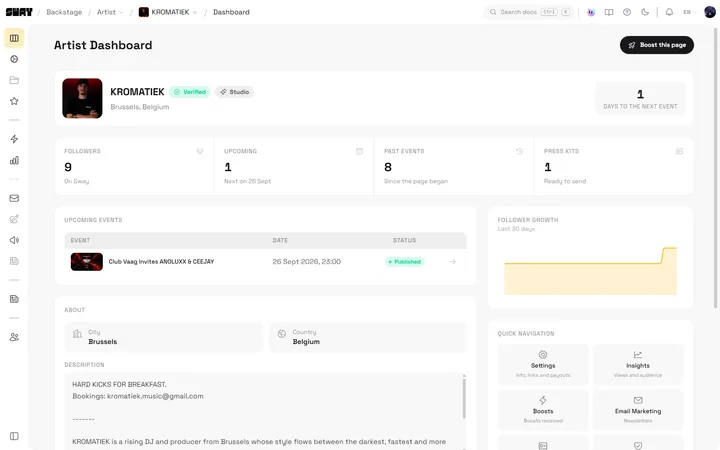Click the Country field showing Belgium

tap(368, 337)
